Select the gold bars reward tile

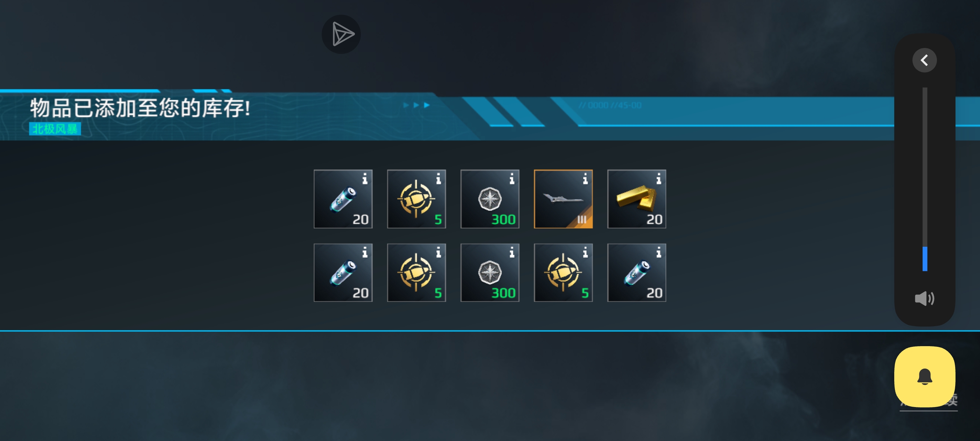tap(636, 199)
